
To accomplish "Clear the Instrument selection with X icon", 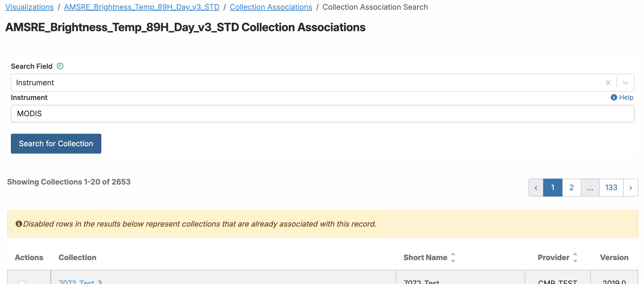I will [608, 83].
